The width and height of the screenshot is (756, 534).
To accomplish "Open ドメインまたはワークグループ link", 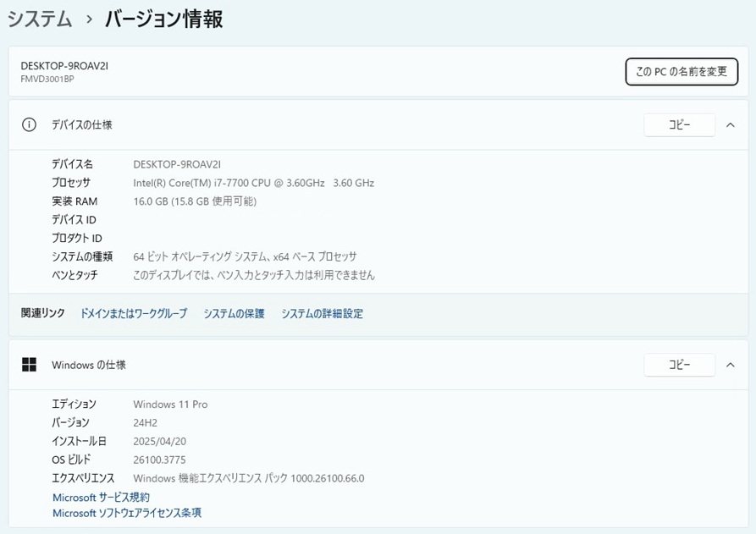I will pyautogui.click(x=134, y=313).
